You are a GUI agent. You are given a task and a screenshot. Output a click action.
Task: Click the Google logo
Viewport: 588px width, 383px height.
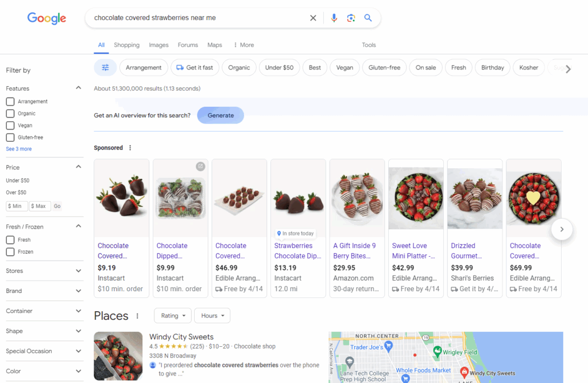click(x=47, y=18)
